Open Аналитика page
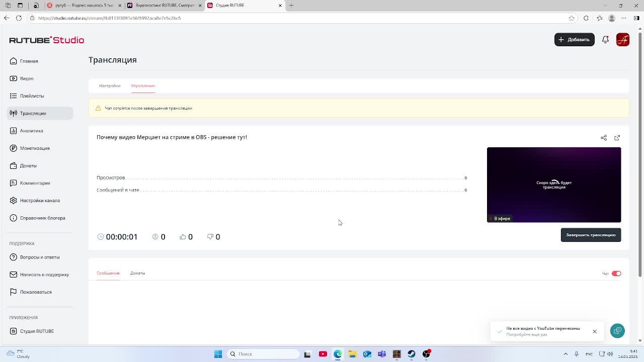 pyautogui.click(x=31, y=131)
